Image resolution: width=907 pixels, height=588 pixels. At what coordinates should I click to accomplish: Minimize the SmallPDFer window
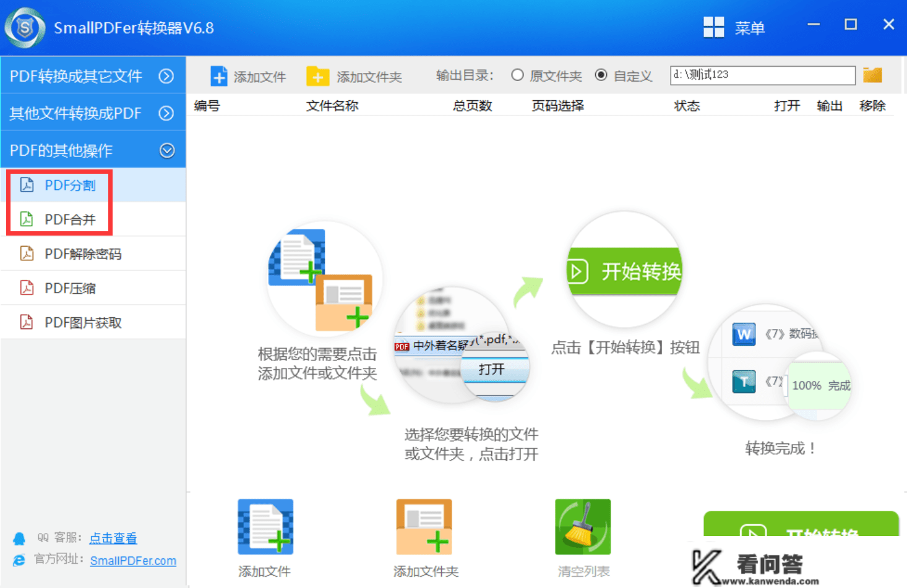tap(814, 25)
